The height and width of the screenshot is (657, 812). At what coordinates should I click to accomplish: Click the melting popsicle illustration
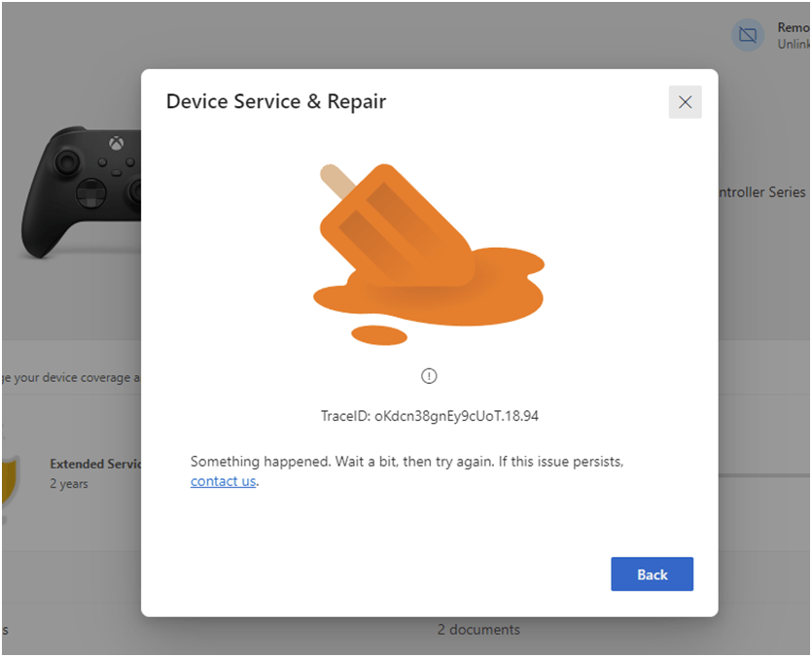tap(429, 255)
